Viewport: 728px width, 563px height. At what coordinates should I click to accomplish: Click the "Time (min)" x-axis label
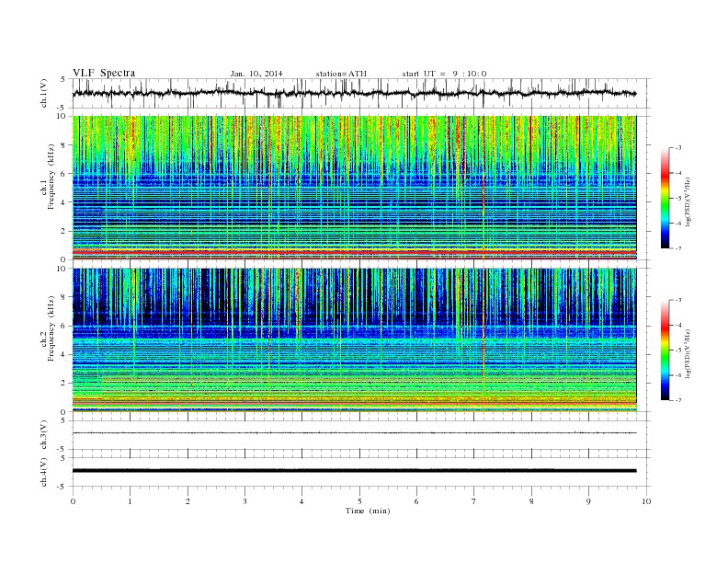(x=368, y=511)
